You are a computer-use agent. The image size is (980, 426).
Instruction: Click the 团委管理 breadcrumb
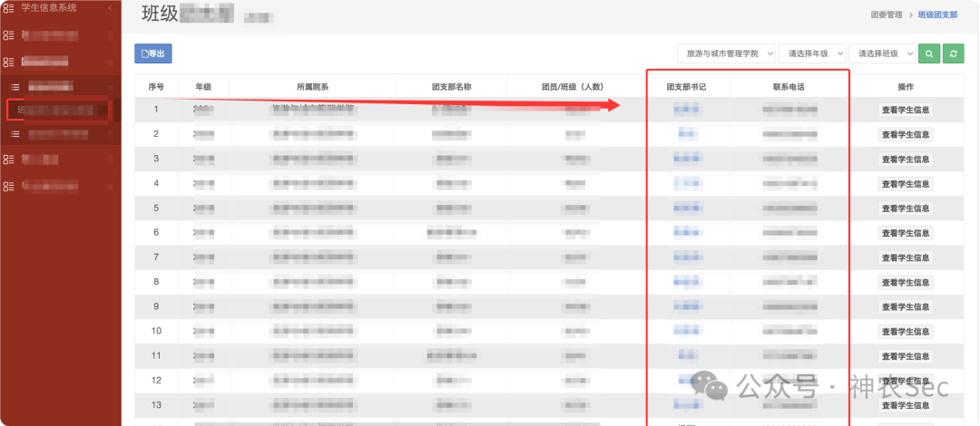click(x=887, y=15)
